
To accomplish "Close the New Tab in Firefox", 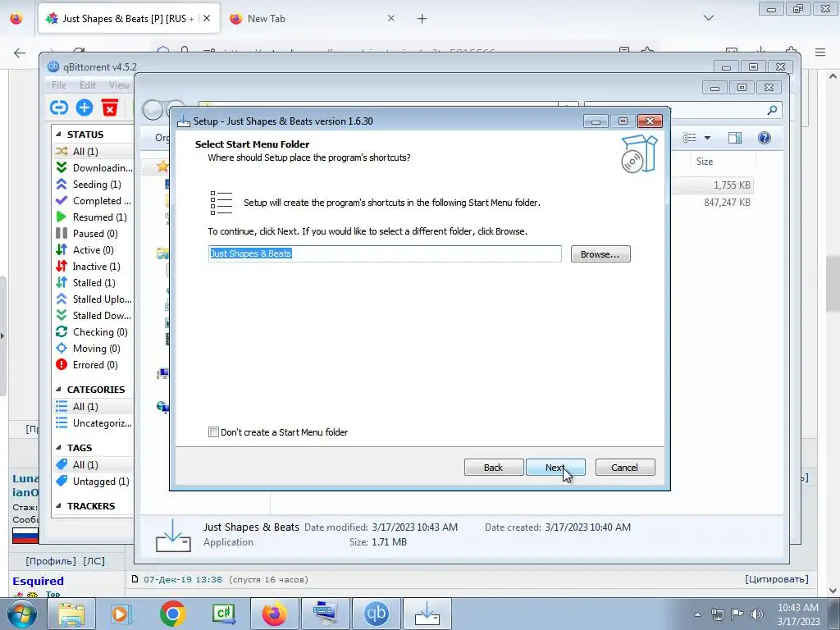I will tap(391, 18).
